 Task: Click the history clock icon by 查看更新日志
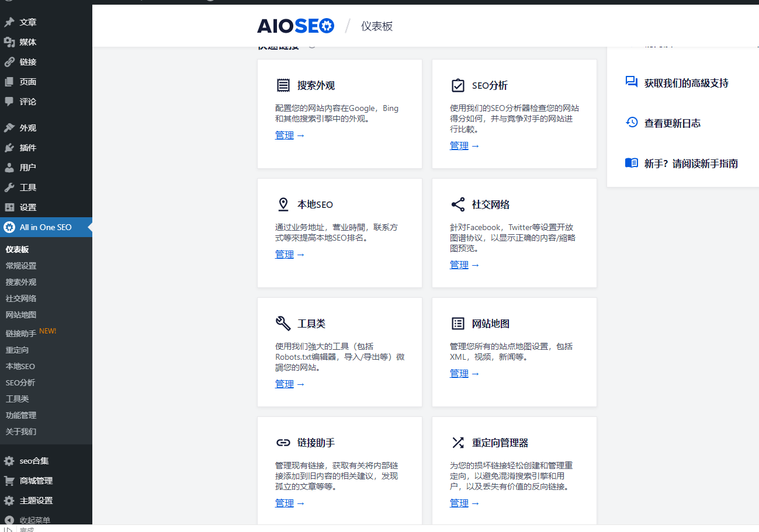(632, 123)
